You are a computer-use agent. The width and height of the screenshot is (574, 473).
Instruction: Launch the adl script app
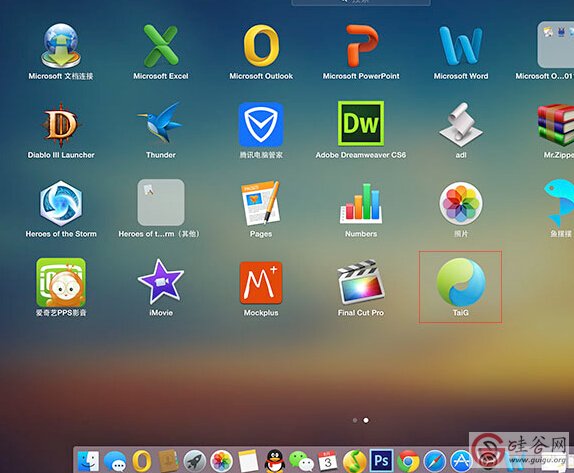[461, 125]
